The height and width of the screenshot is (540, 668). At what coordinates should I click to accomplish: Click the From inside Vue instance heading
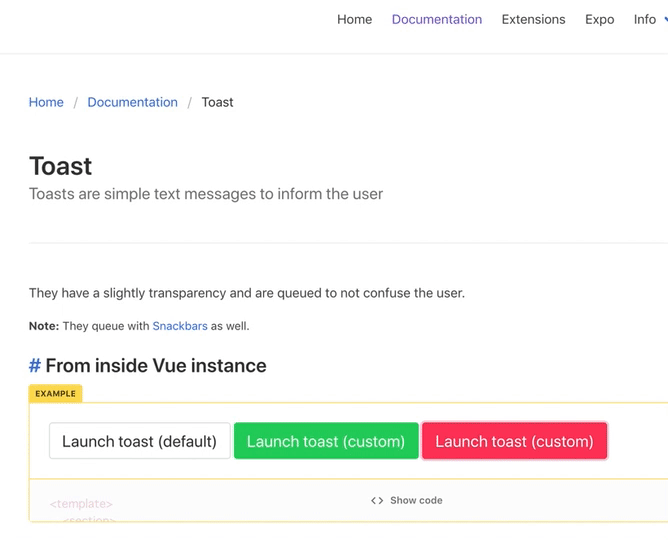point(156,366)
